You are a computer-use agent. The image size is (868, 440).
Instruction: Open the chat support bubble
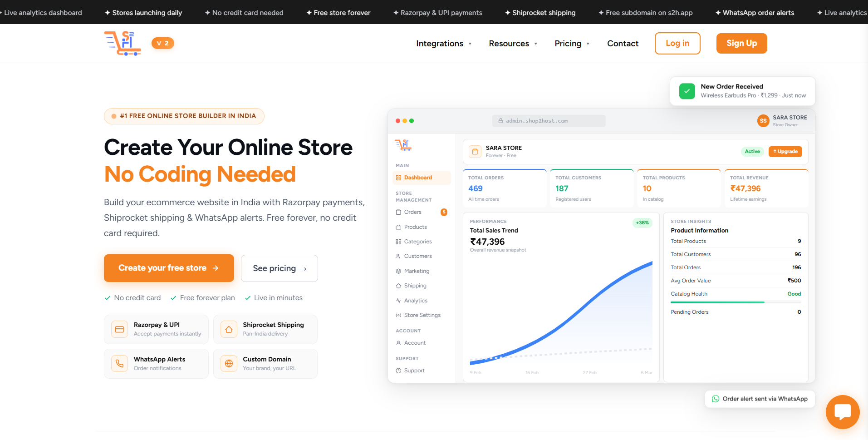coord(843,412)
